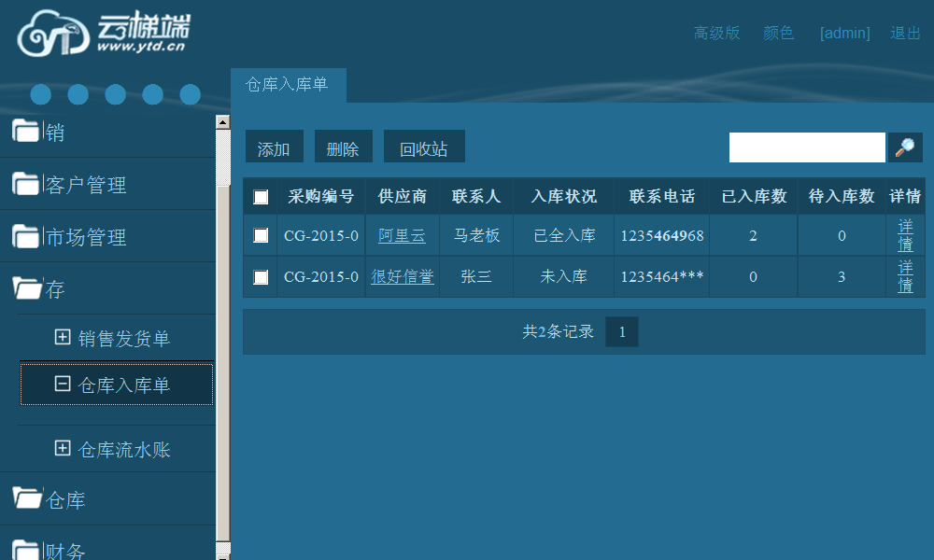Click contact cell 张三
This screenshot has height=560, width=934.
(476, 276)
